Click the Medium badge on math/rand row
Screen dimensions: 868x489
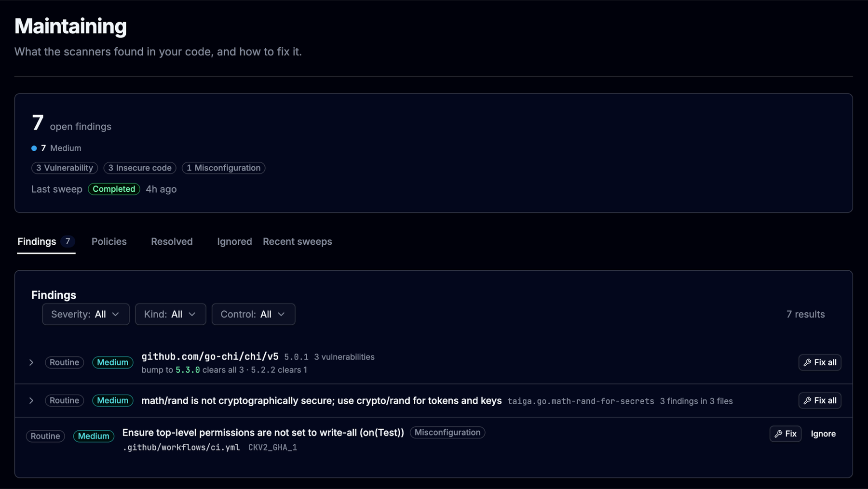(113, 400)
